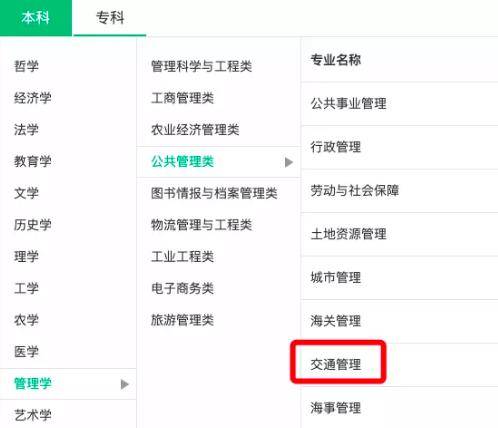
Task: Select 图书情报与档案管理类
Action: 214,193
